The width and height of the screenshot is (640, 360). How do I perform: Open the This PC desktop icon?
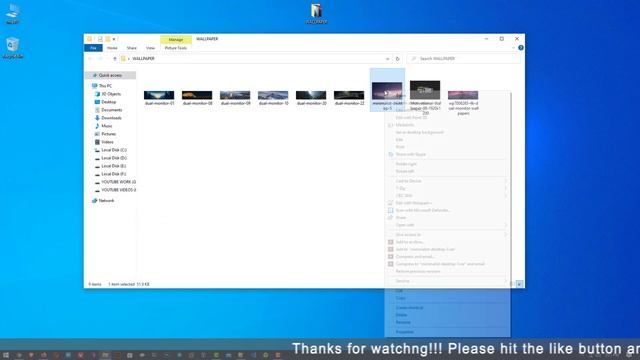point(12,13)
